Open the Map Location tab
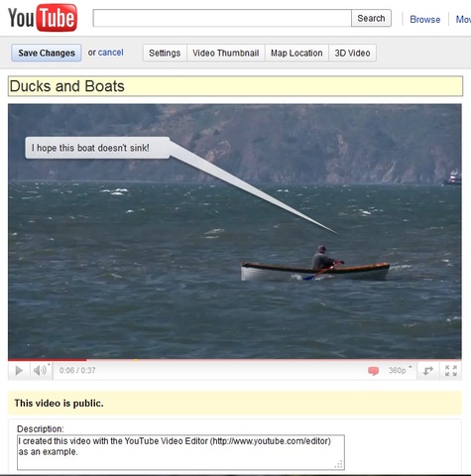471x476 pixels. [x=296, y=53]
